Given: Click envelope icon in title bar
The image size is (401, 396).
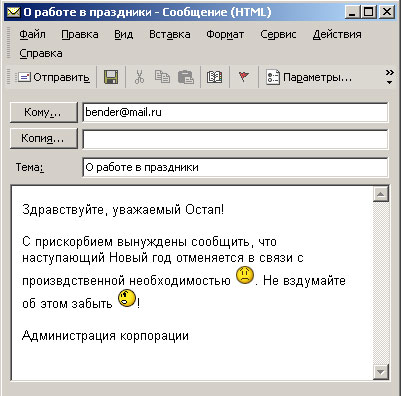Looking at the screenshot, I should coord(13,12).
